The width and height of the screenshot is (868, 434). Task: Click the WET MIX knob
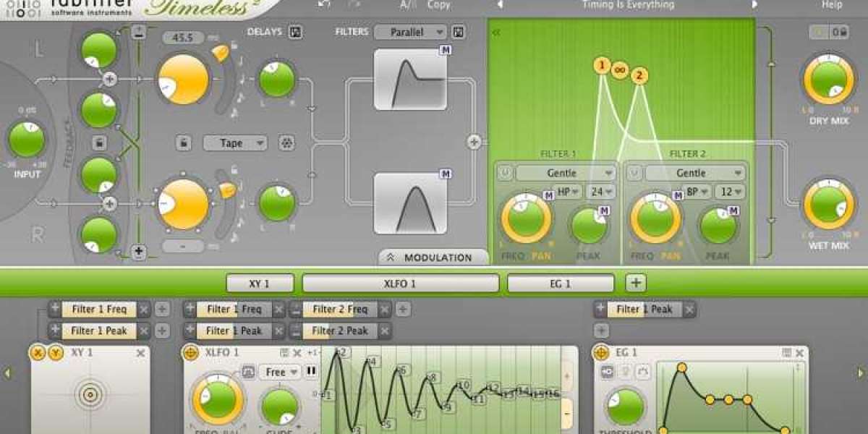(827, 204)
